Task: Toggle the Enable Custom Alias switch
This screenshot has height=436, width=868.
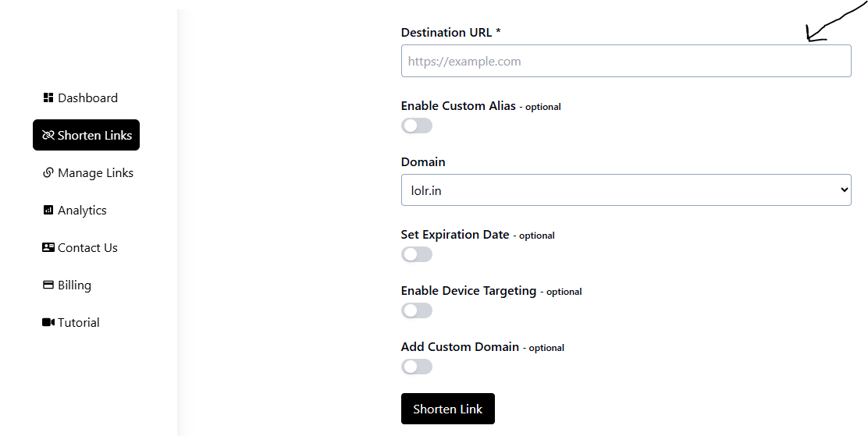Action: 416,126
